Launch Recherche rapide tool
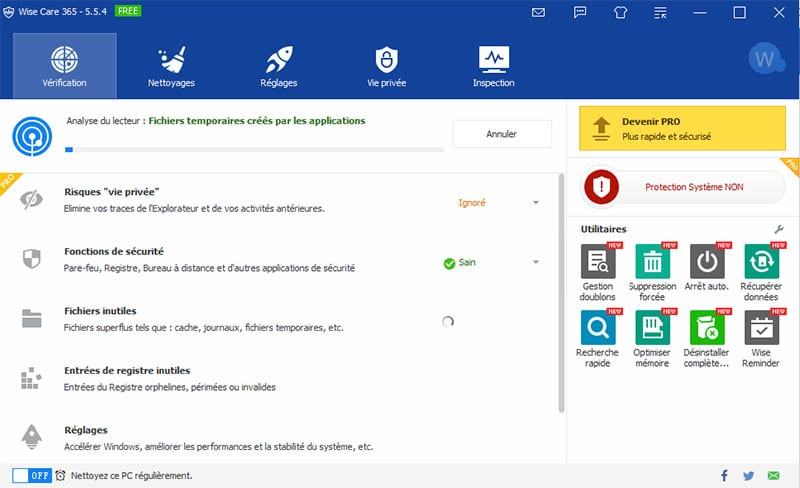The width and height of the screenshot is (800, 488). pyautogui.click(x=598, y=338)
